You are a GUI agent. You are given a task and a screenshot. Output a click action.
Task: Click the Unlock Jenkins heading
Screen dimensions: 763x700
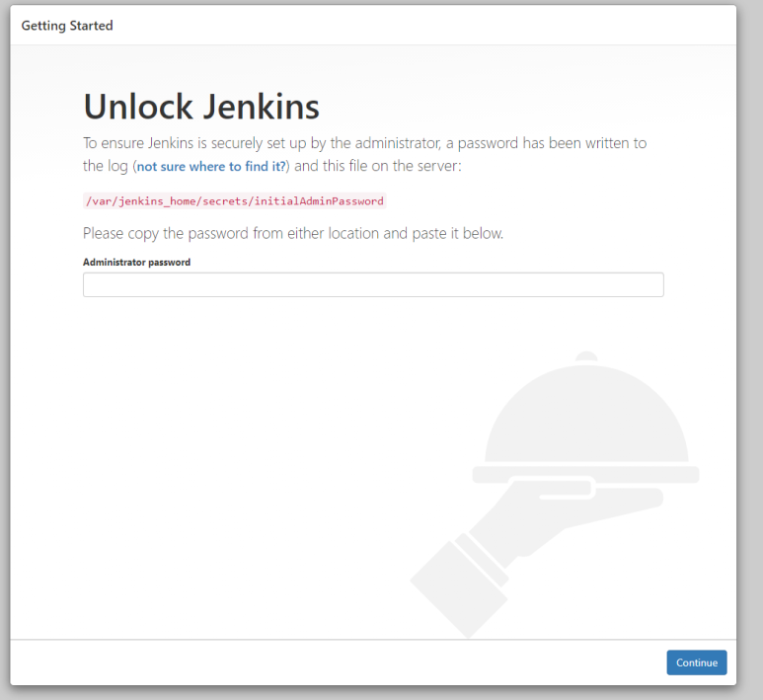[201, 107]
